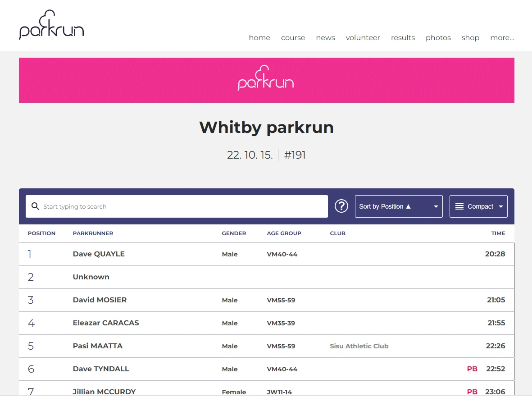Screen dimensions: 532x397
Task: Click the CLUB column header
Action: (x=337, y=233)
